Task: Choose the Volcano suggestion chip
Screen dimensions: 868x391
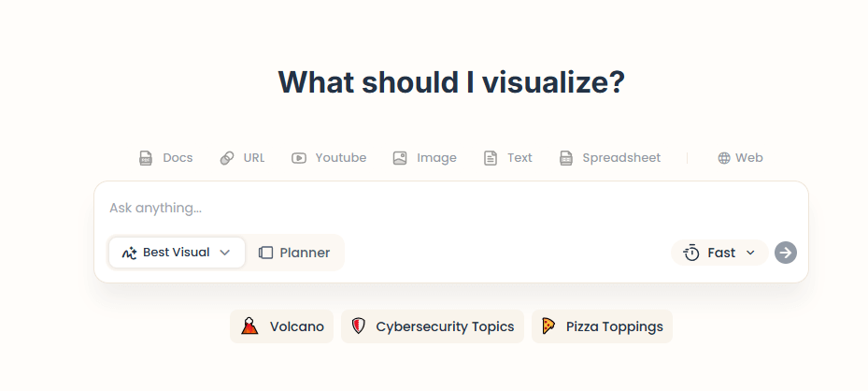Action: tap(282, 326)
